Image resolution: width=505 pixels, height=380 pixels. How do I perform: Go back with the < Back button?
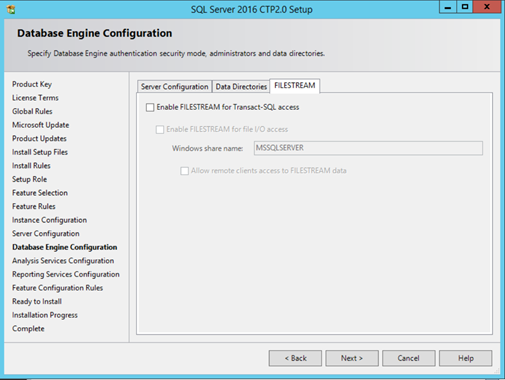295,358
